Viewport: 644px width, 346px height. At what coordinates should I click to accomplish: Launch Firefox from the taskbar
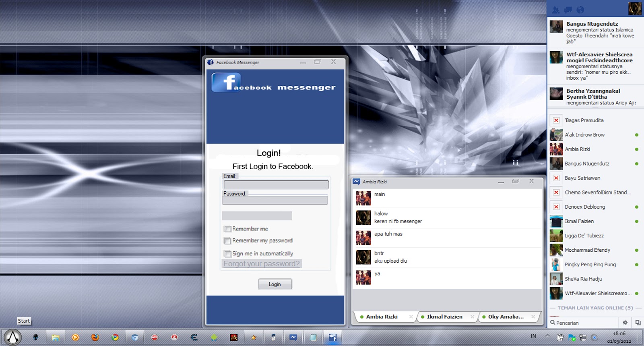(95, 337)
